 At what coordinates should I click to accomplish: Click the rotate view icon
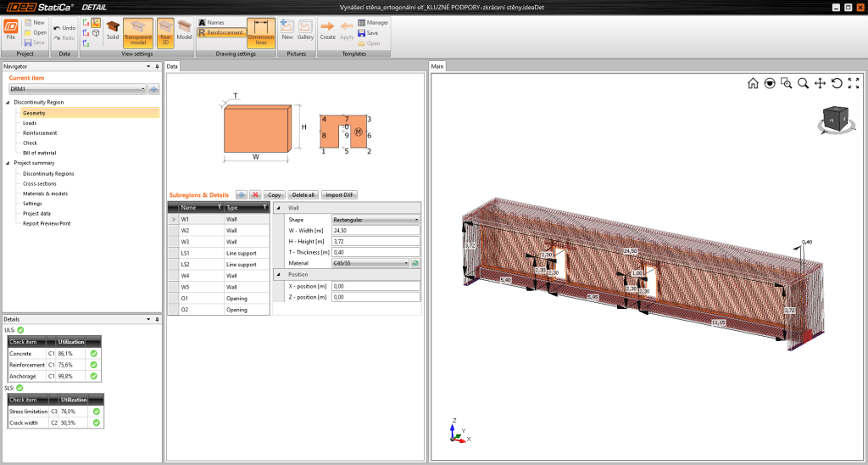point(837,83)
